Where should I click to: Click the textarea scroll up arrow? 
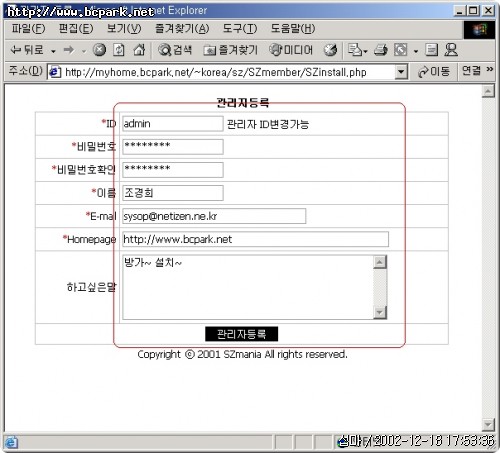pos(380,262)
